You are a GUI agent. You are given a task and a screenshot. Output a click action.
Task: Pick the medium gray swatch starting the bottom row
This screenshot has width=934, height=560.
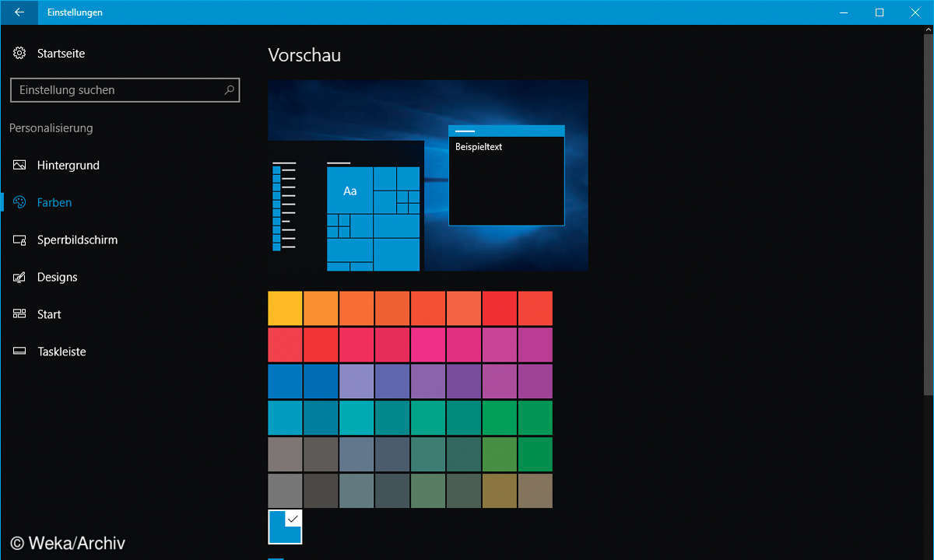(x=285, y=491)
